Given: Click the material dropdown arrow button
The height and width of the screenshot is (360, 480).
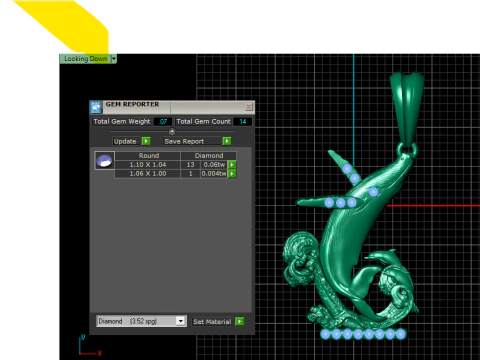Looking at the screenshot, I should [x=180, y=321].
